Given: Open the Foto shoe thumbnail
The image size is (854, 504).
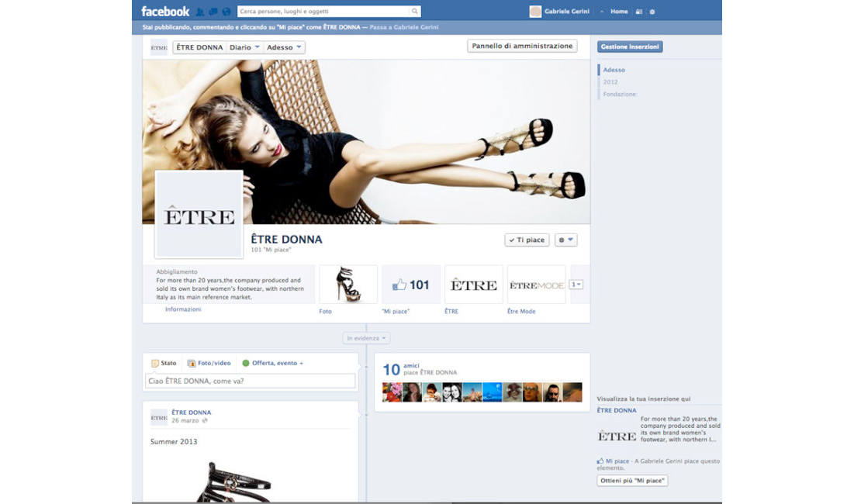Looking at the screenshot, I should (x=348, y=284).
